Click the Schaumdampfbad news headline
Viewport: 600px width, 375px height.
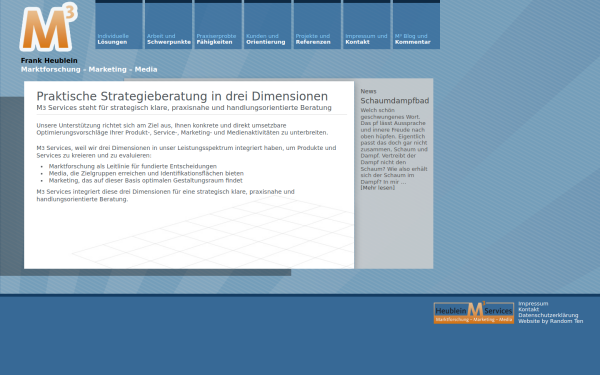pos(395,101)
